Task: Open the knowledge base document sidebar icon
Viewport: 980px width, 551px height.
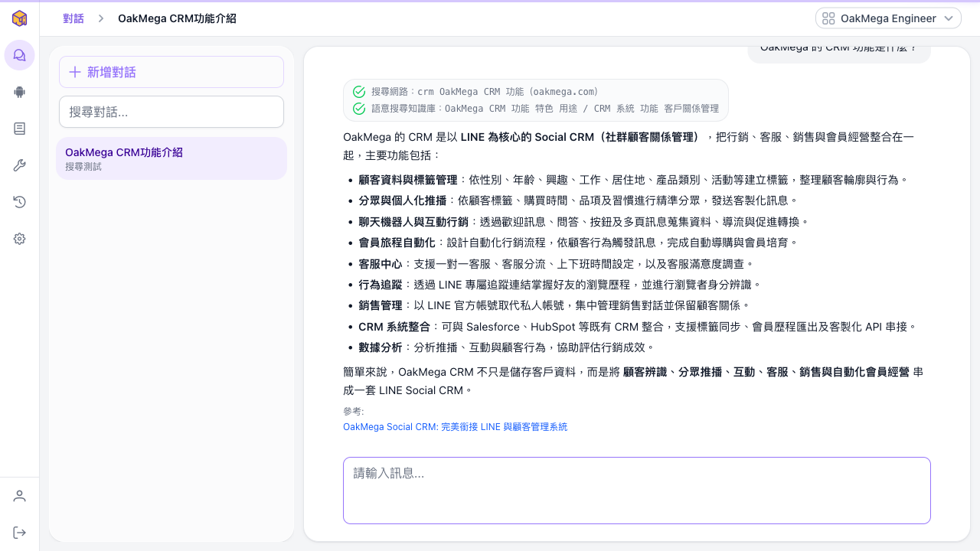Action: pos(20,129)
